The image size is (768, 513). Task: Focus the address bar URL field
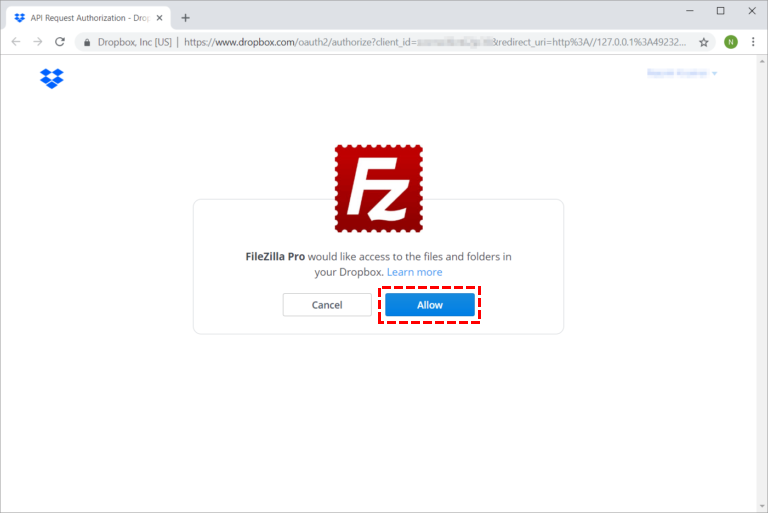point(435,42)
